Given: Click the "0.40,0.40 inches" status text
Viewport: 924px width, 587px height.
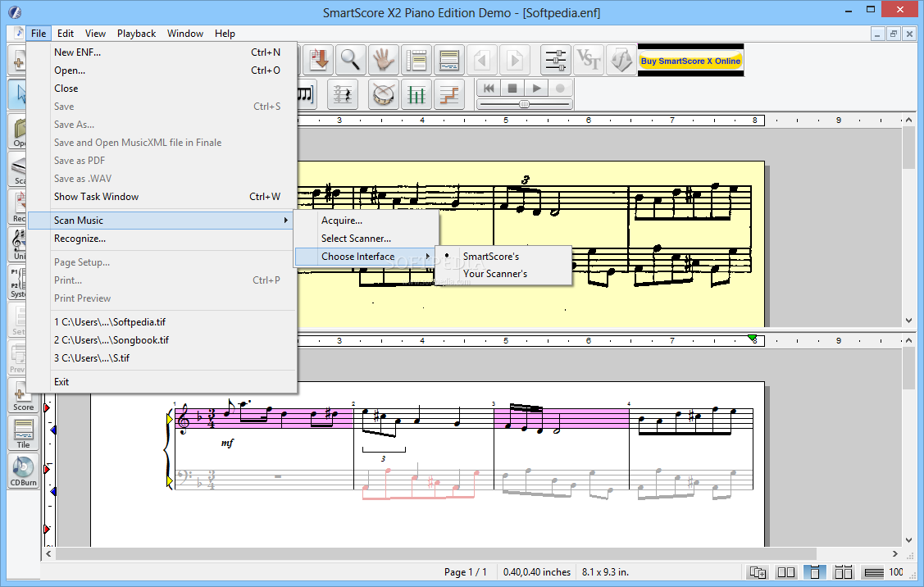Looking at the screenshot, I should pyautogui.click(x=537, y=572).
